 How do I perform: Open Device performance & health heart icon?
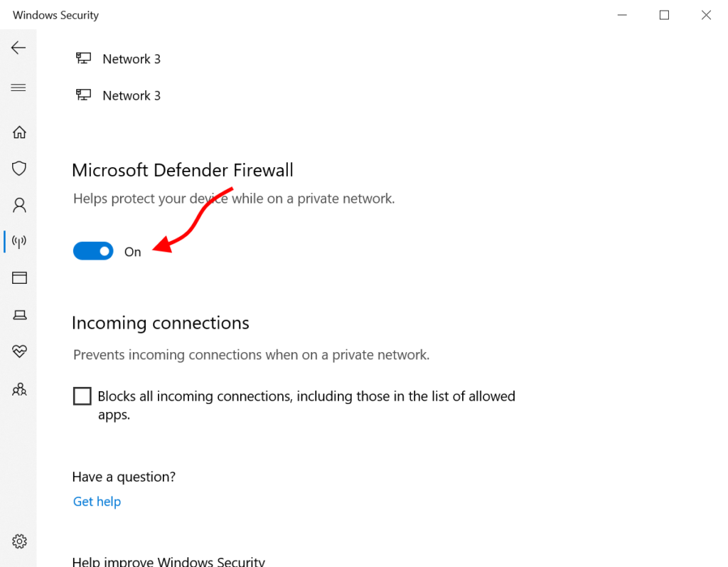[x=19, y=351]
